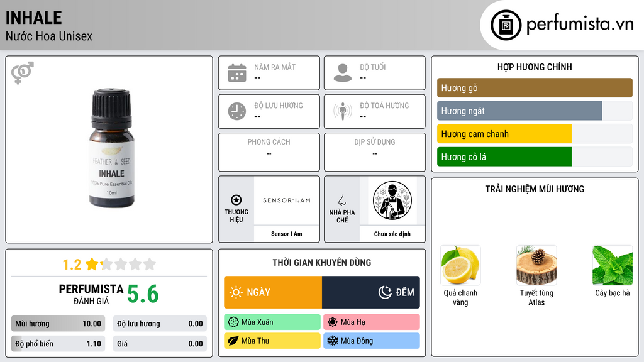This screenshot has width=644, height=362.
Task: Choose the Mùa Xuân season chip
Action: click(272, 322)
